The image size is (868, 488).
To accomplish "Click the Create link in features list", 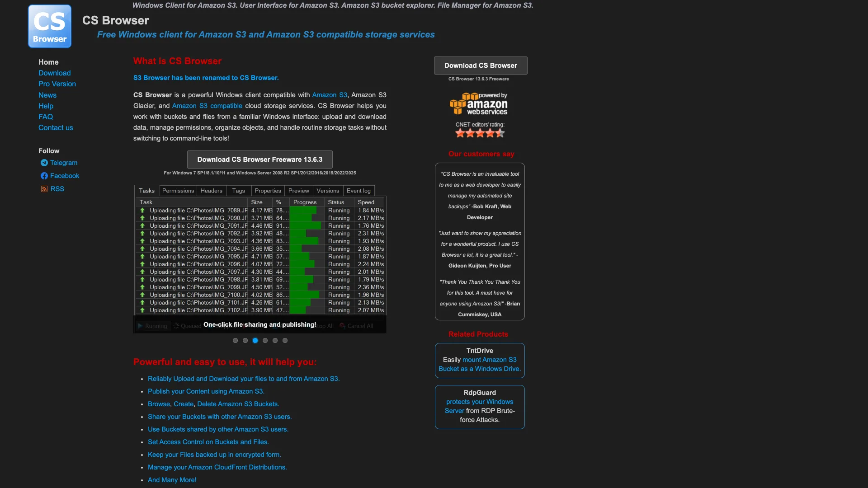I will click(184, 404).
